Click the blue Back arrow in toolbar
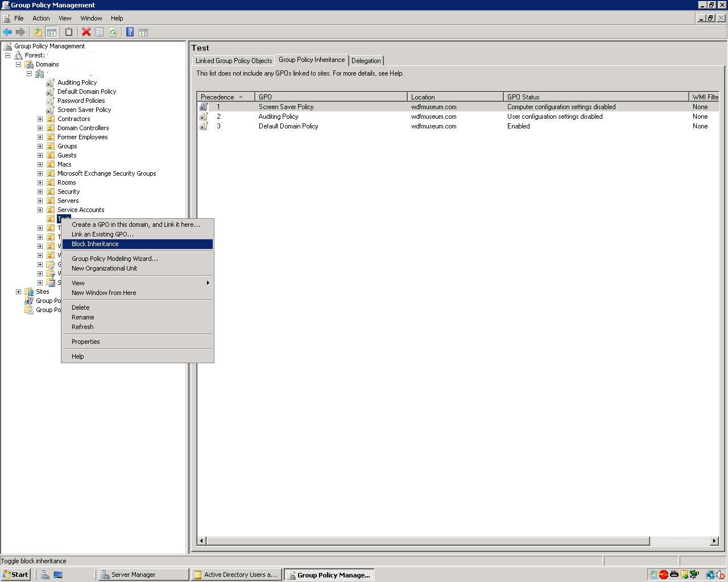 [7, 32]
